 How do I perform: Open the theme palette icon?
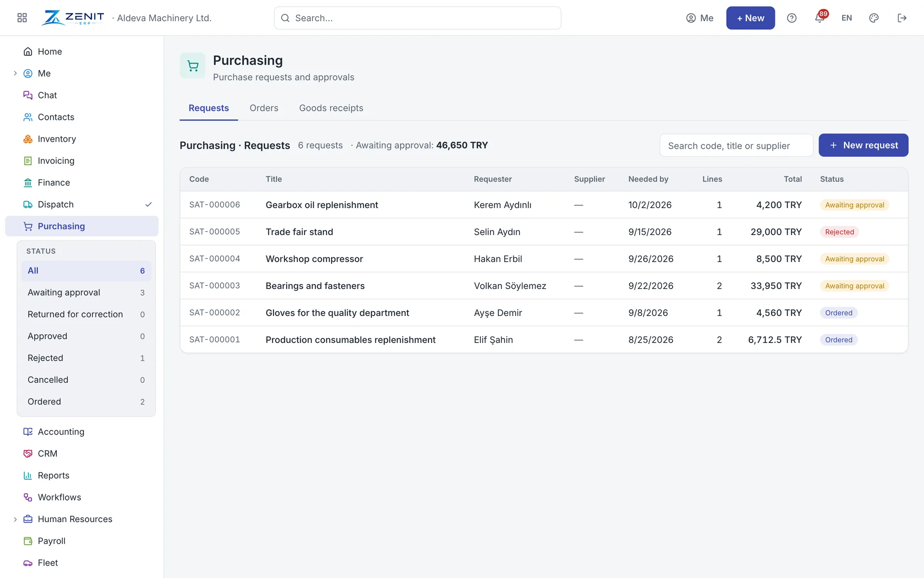[874, 18]
